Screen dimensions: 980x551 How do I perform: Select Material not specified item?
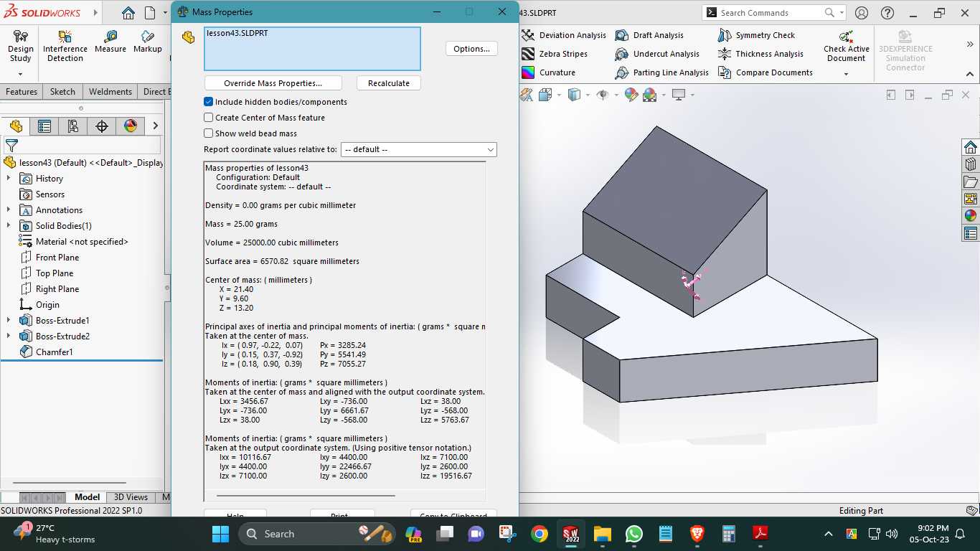click(73, 242)
